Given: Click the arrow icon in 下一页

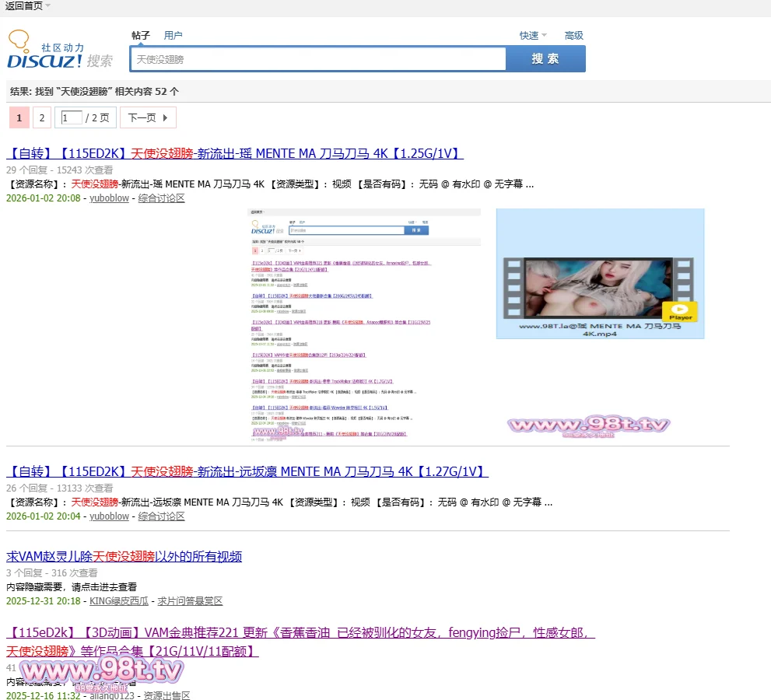Looking at the screenshot, I should [165, 118].
